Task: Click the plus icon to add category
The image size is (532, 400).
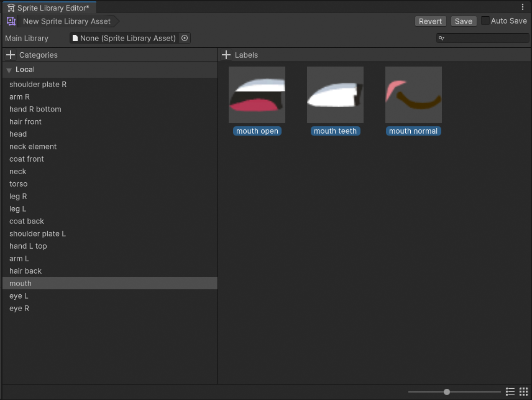Action: coord(10,55)
